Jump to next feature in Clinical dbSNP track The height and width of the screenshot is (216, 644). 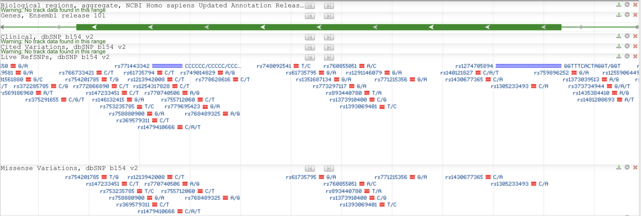329,37
